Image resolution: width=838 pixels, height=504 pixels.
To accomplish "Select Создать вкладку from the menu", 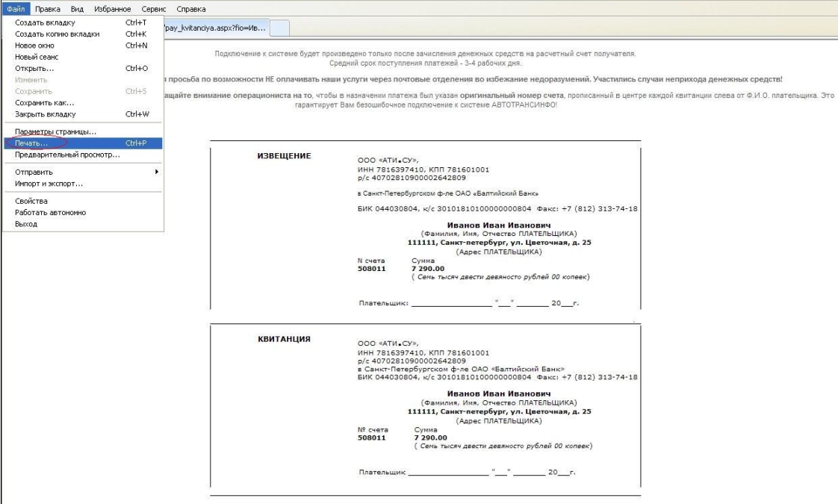I will click(45, 23).
